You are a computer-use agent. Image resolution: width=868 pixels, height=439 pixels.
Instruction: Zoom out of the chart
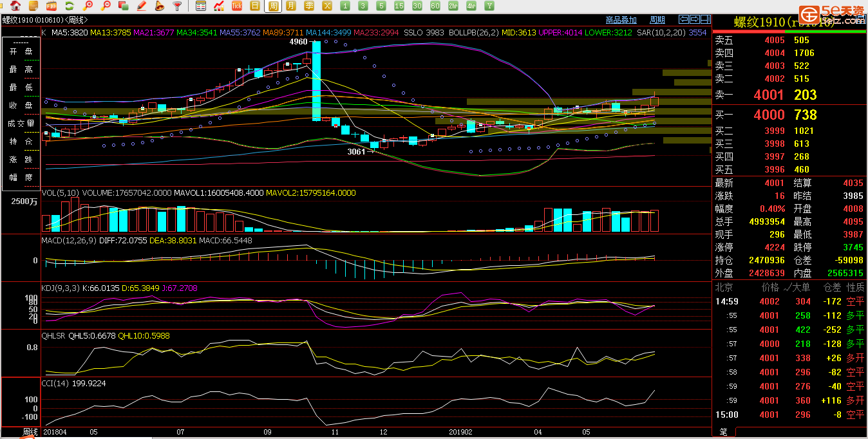(106, 6)
